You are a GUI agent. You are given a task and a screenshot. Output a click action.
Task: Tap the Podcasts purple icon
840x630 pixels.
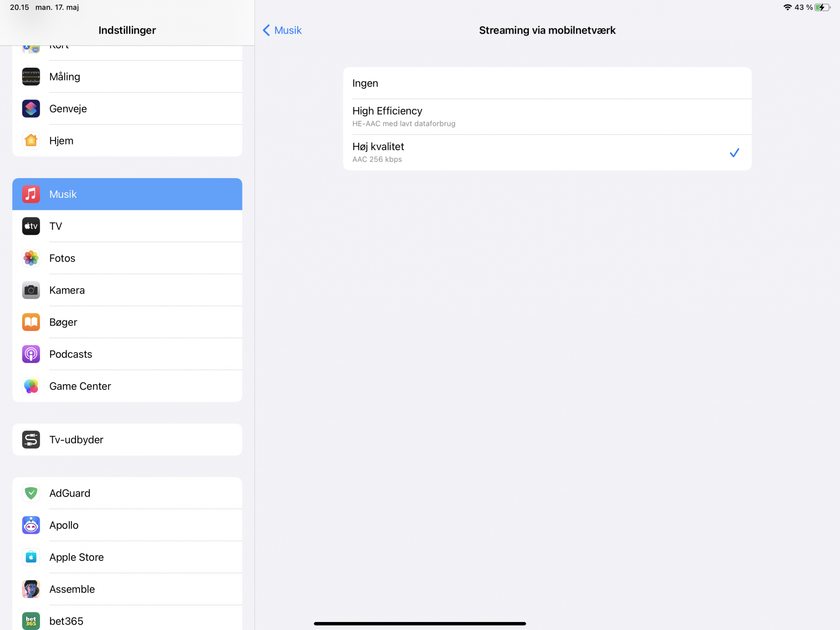coord(31,354)
